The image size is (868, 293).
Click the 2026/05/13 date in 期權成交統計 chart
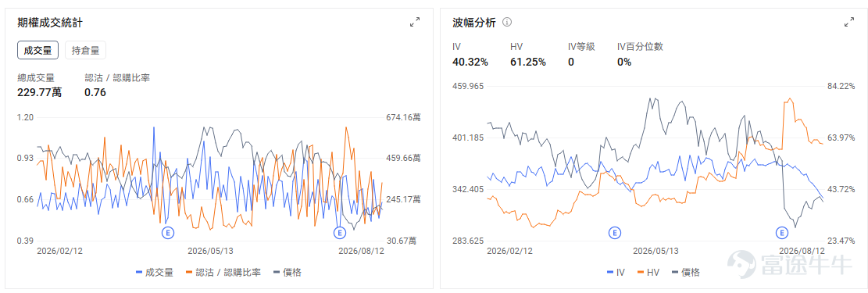[210, 250]
